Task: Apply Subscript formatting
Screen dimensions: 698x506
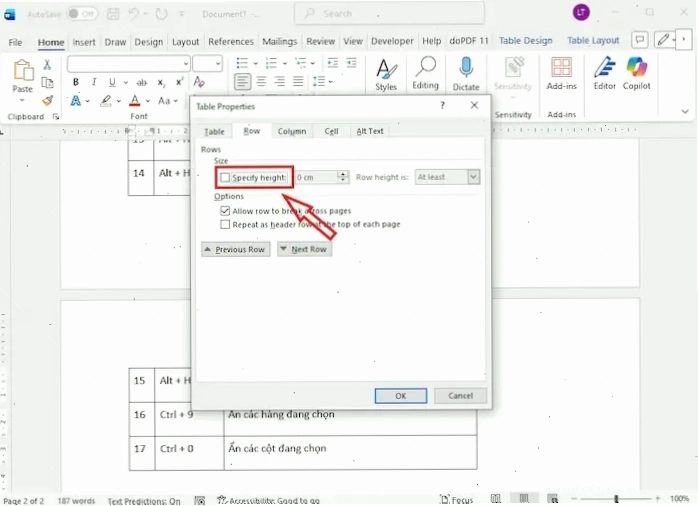Action: [161, 83]
